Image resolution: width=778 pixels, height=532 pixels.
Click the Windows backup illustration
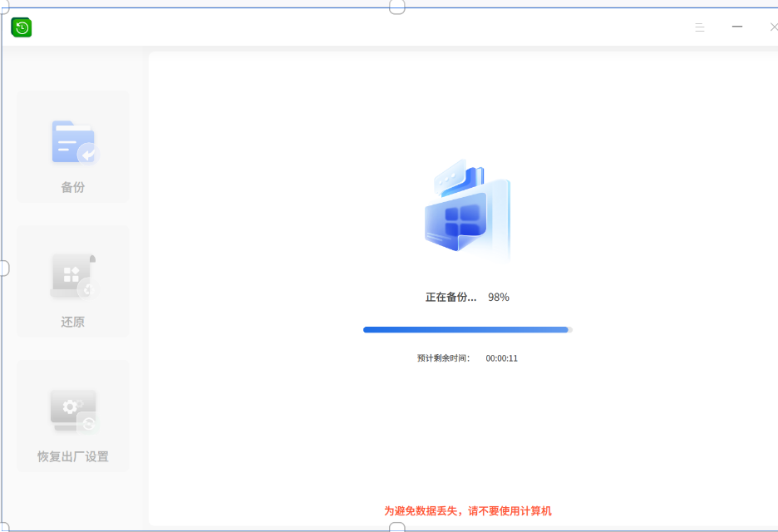click(467, 209)
